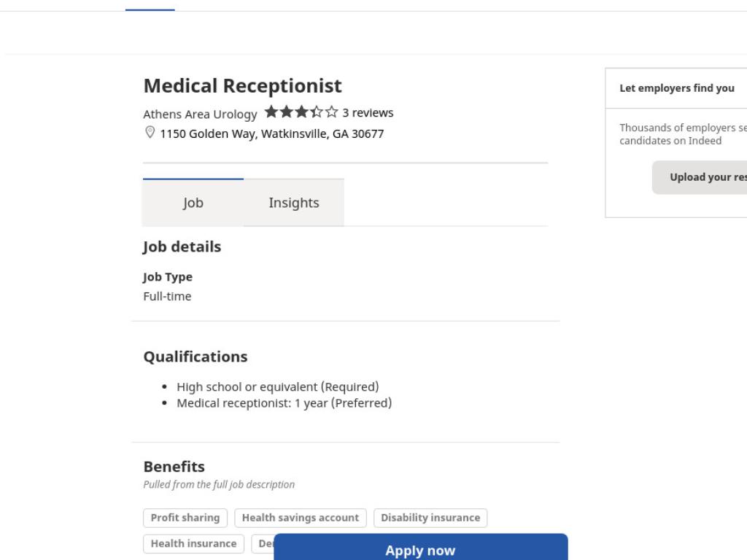The width and height of the screenshot is (747, 560).
Task: Click the empty fifth rating star
Action: (332, 112)
